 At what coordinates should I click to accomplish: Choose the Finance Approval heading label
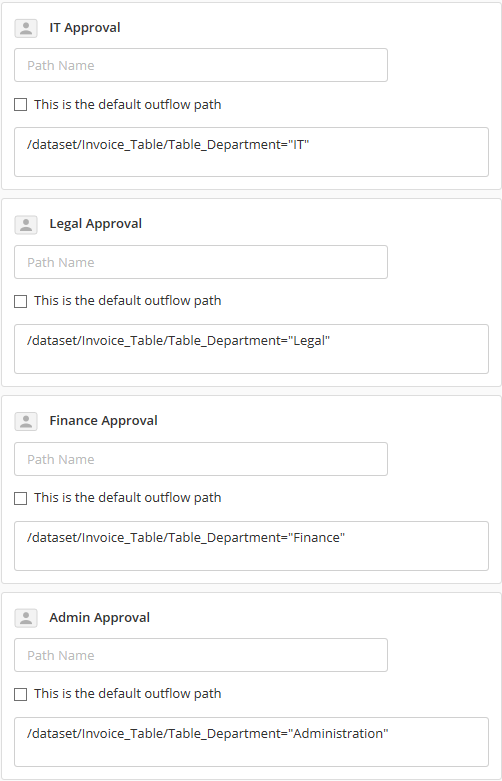[104, 421]
